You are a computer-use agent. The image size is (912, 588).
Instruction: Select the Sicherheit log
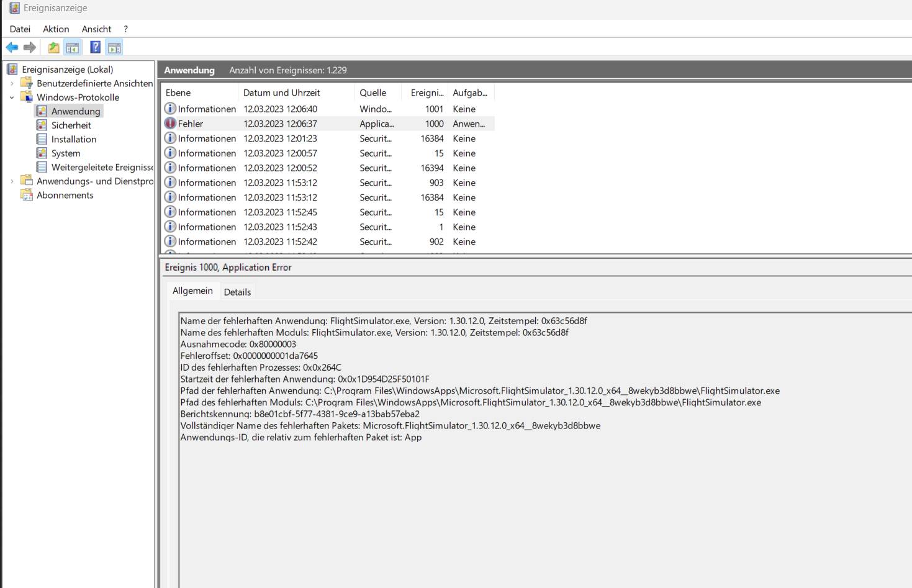(71, 125)
